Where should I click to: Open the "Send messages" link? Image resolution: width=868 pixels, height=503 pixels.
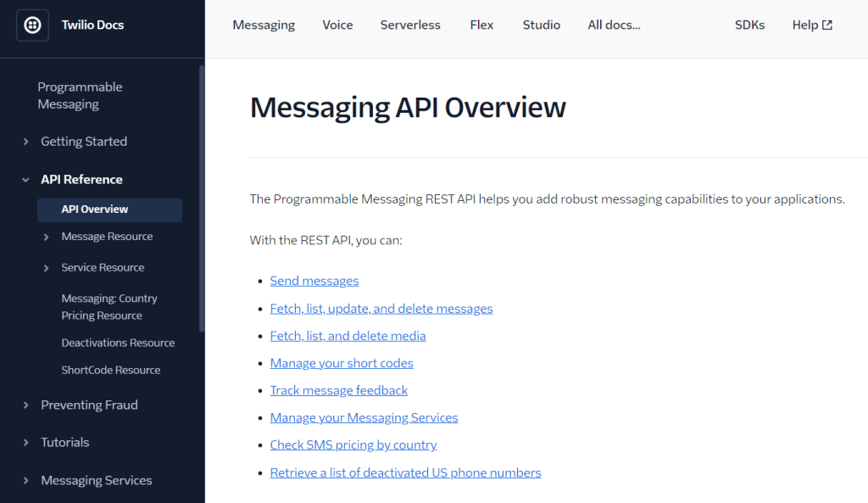[x=314, y=280]
